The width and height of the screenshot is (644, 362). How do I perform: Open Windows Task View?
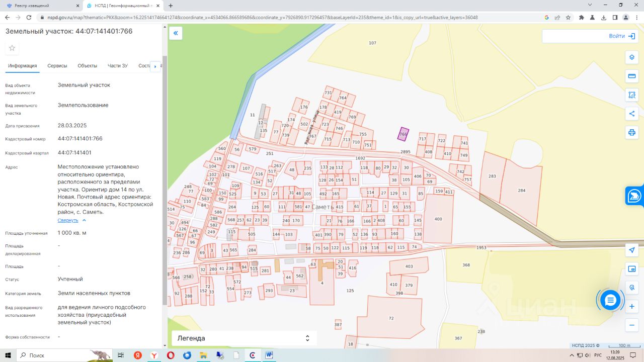[121, 355]
